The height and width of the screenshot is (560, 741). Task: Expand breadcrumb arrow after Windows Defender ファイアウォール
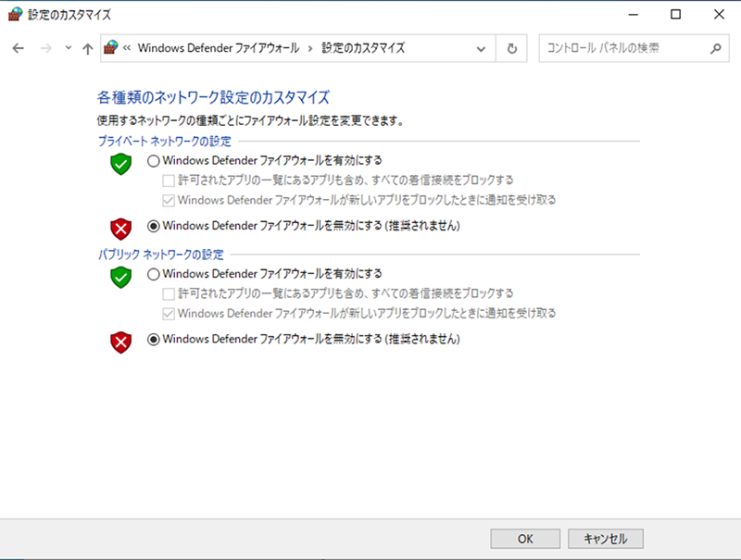310,48
